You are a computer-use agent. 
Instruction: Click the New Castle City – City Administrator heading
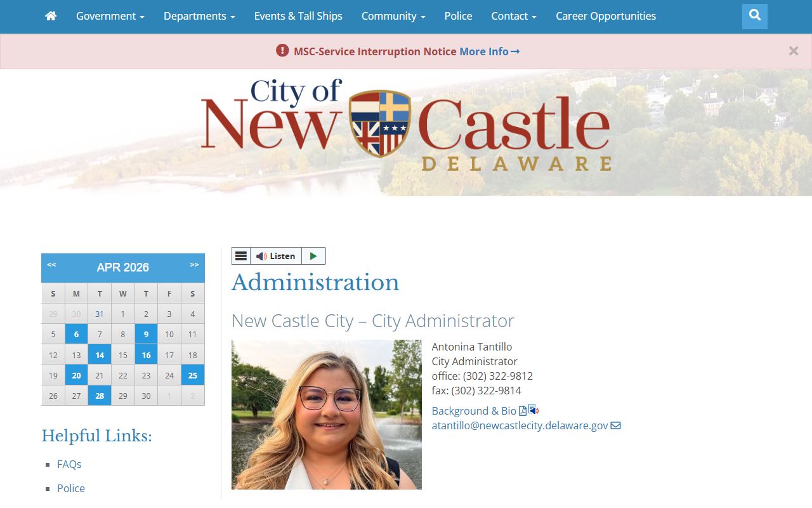tap(373, 321)
